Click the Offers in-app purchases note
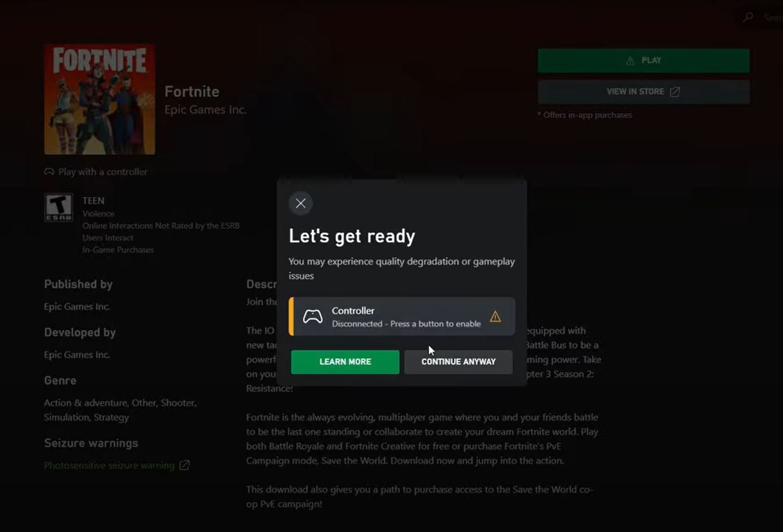 pos(584,115)
